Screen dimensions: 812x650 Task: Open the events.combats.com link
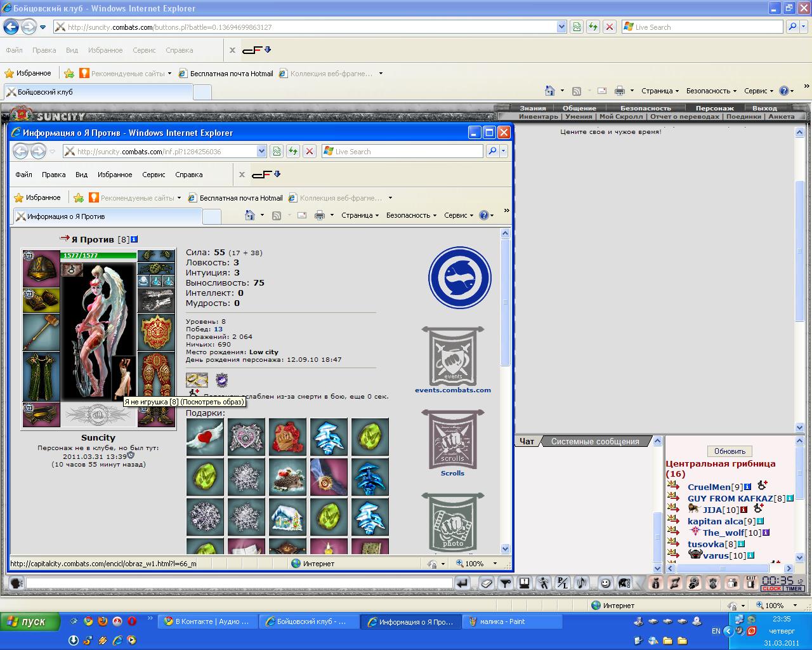click(453, 390)
